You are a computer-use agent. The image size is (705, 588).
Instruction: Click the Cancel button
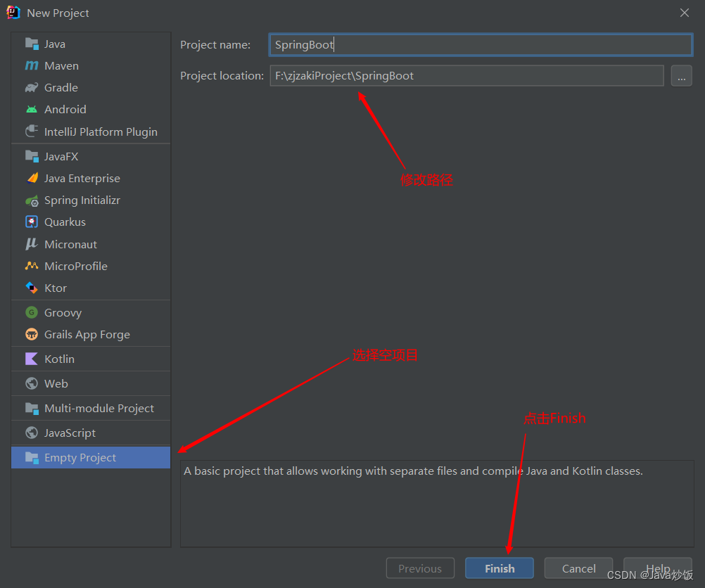pyautogui.click(x=578, y=568)
